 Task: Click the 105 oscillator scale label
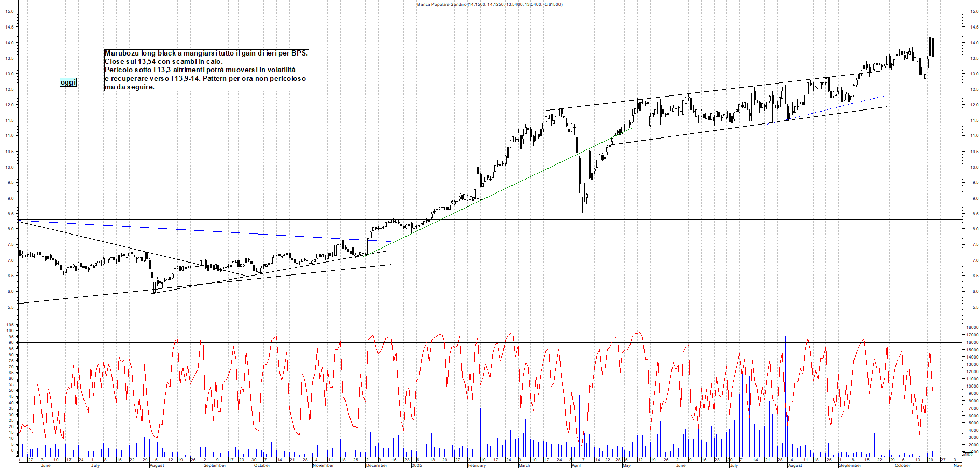9,325
